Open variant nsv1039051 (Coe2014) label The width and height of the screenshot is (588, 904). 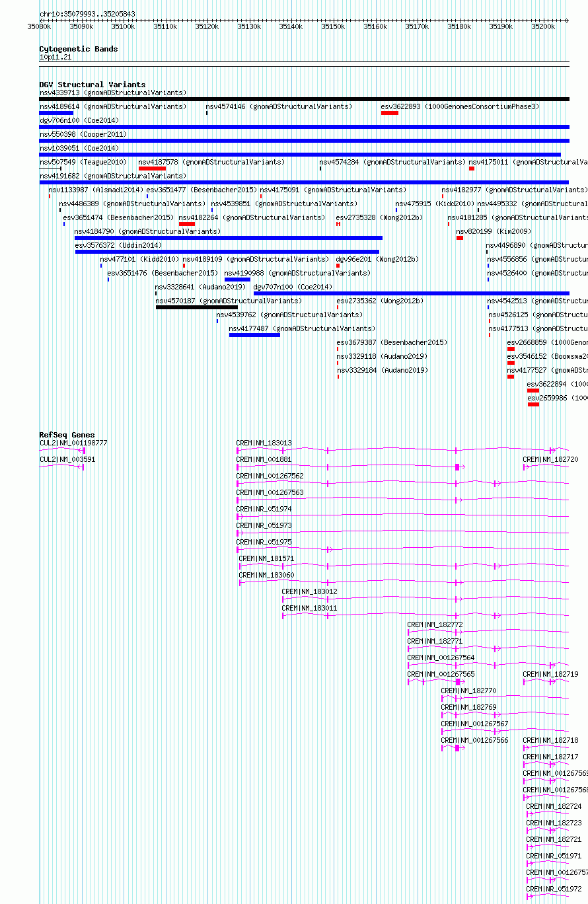tap(79, 148)
